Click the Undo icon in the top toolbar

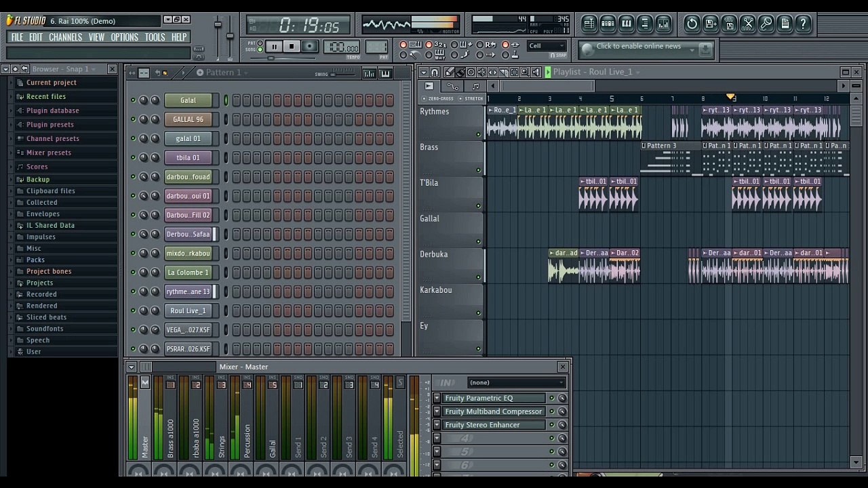pos(692,24)
